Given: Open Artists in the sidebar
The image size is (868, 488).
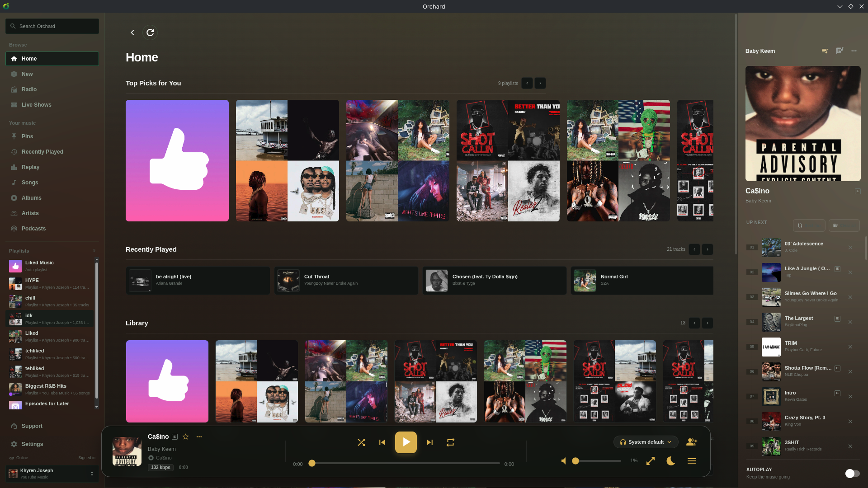Looking at the screenshot, I should 52,213.
